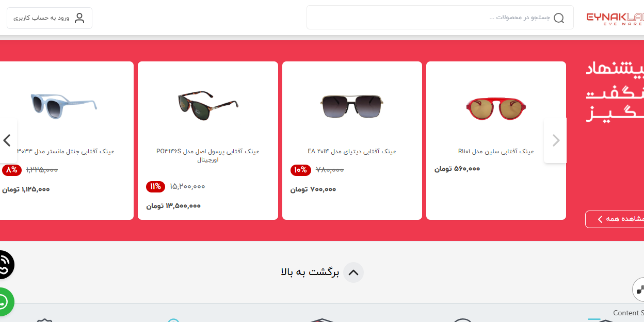The width and height of the screenshot is (644, 322).
Task: Go to next carousel slide arrow
Action: [555, 140]
